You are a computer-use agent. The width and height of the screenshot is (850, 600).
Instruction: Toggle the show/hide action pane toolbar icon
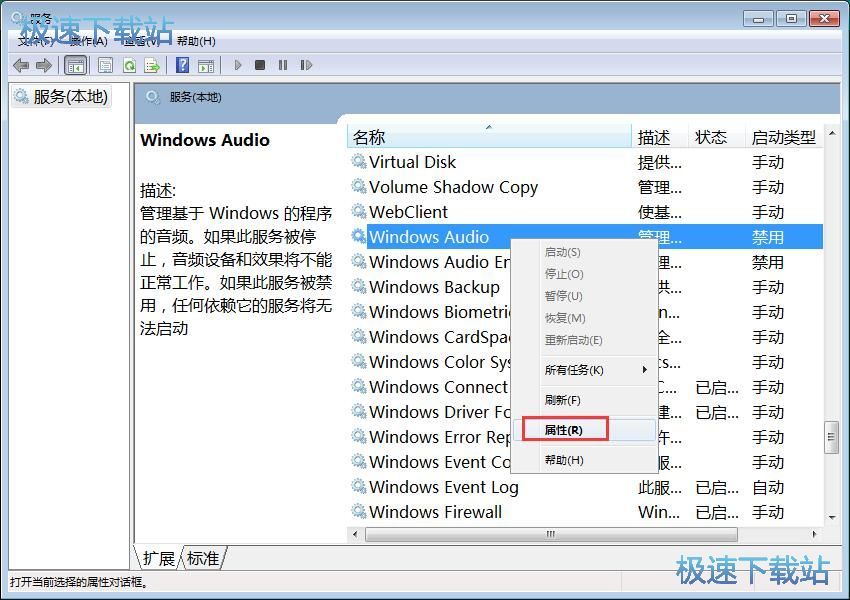click(x=206, y=66)
